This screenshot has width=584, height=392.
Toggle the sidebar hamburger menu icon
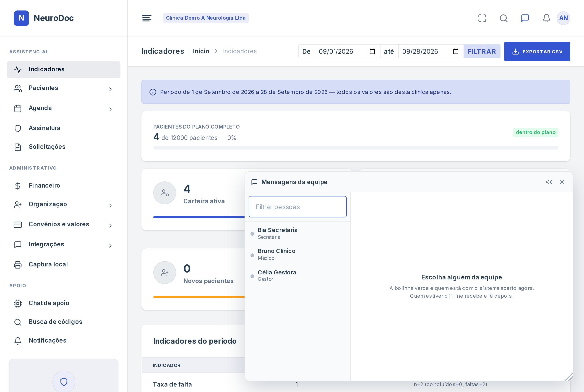tap(147, 18)
